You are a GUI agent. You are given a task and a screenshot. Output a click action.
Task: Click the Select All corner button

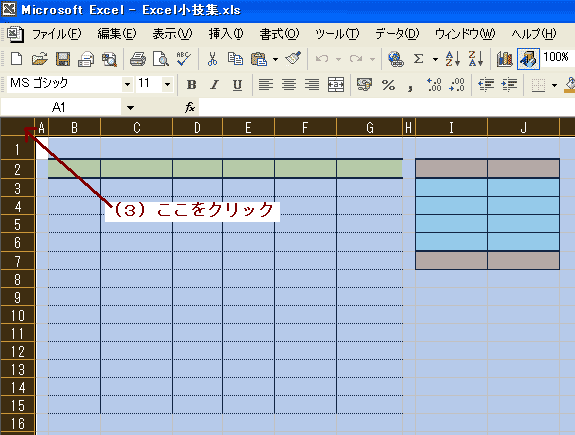17,127
